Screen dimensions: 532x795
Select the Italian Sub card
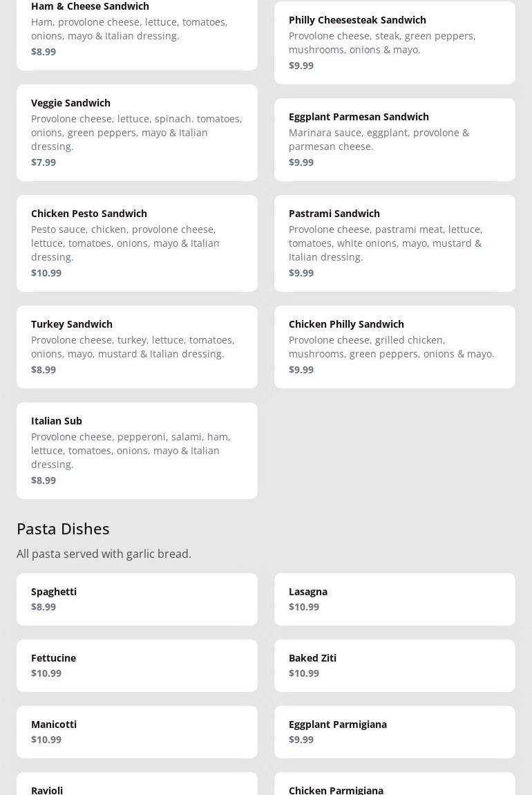137,451
